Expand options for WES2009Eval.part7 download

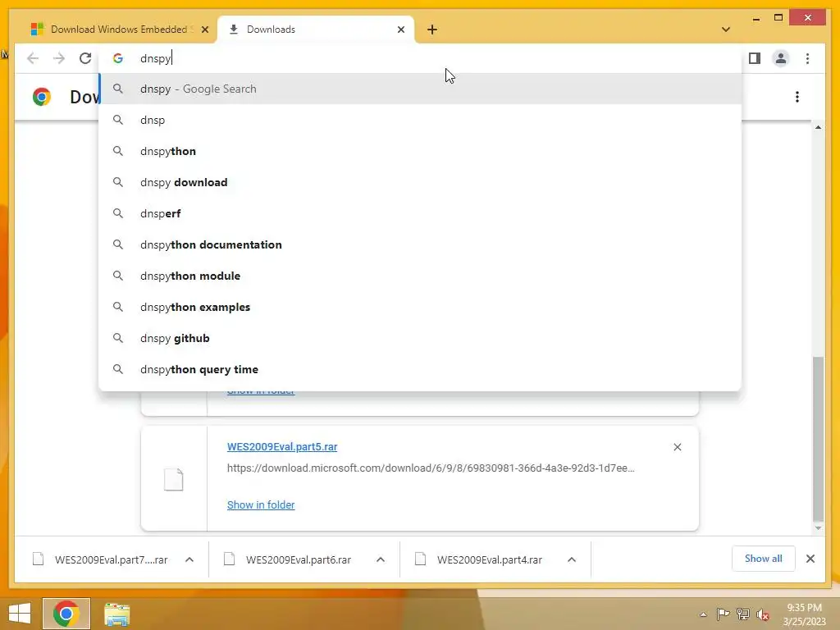pyautogui.click(x=189, y=559)
